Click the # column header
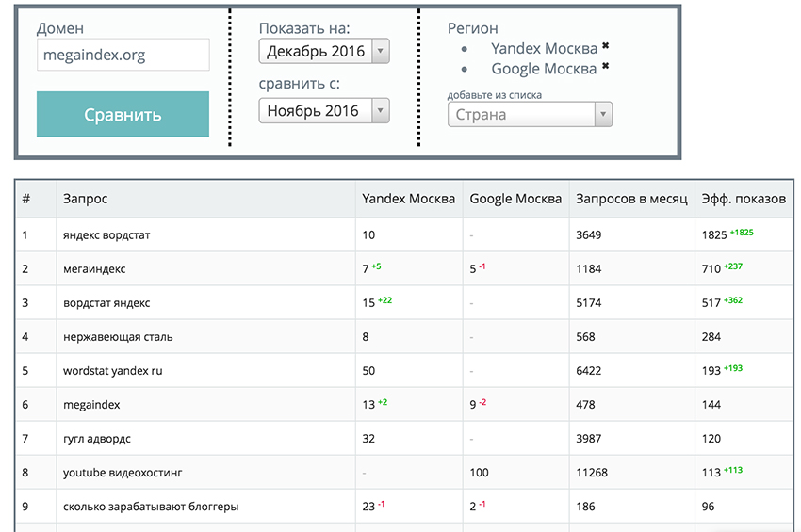The image size is (801, 532). click(x=26, y=199)
